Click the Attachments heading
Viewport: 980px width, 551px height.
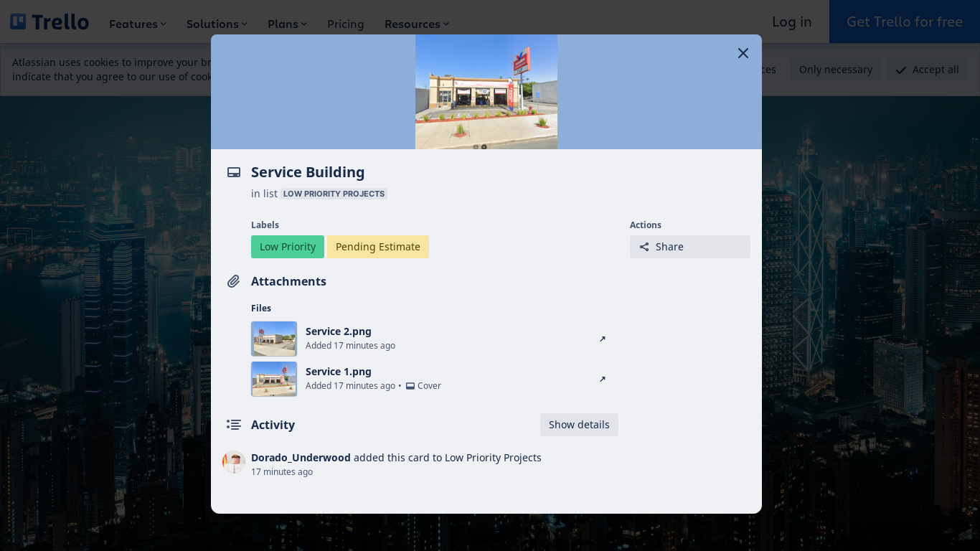[x=288, y=281]
